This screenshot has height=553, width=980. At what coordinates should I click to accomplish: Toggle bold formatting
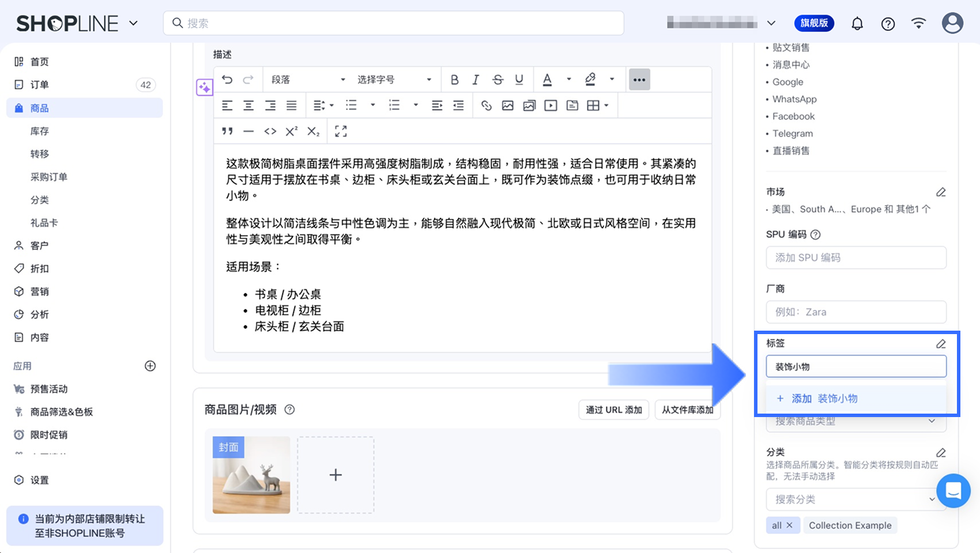454,79
